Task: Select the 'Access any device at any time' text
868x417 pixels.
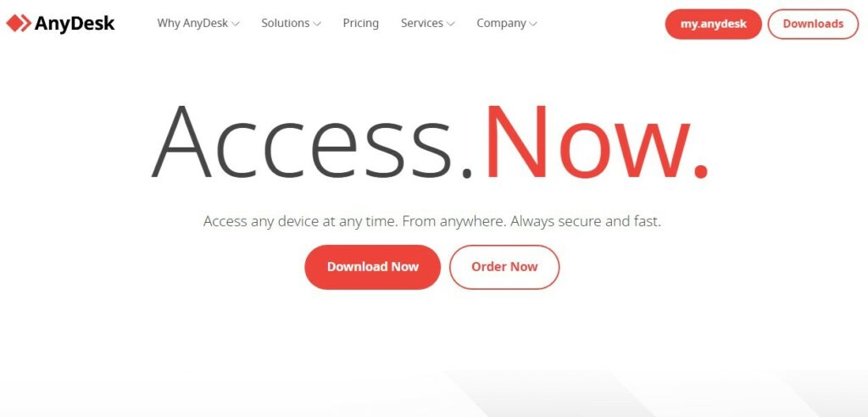Action: pos(301,222)
